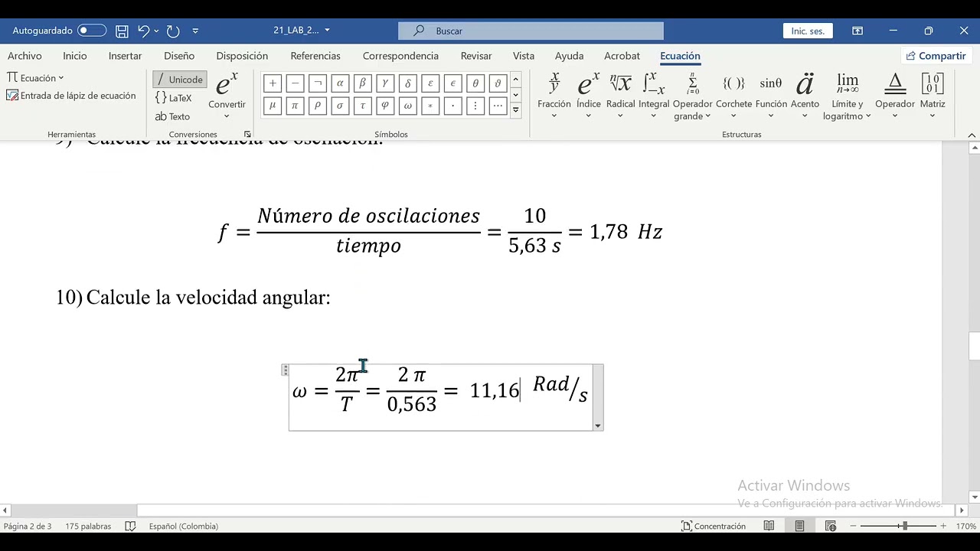Insert the gamma symbol

tap(385, 83)
